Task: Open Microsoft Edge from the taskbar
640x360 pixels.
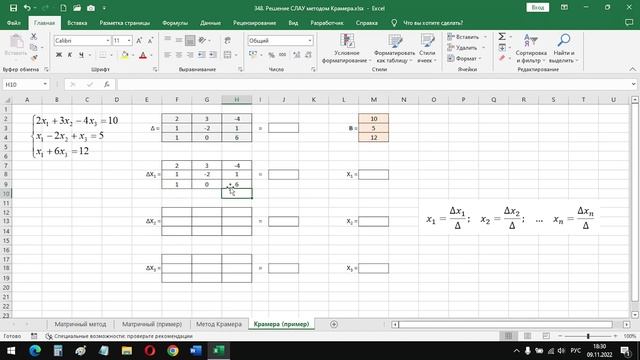Action: click(35, 351)
